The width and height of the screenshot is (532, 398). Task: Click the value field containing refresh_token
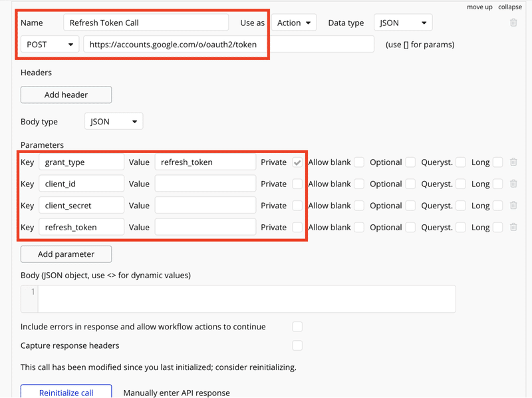[205, 162]
